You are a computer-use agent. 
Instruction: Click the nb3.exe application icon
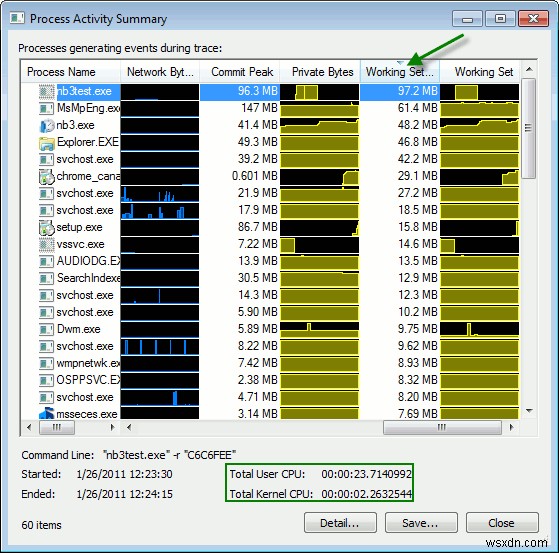click(46, 126)
